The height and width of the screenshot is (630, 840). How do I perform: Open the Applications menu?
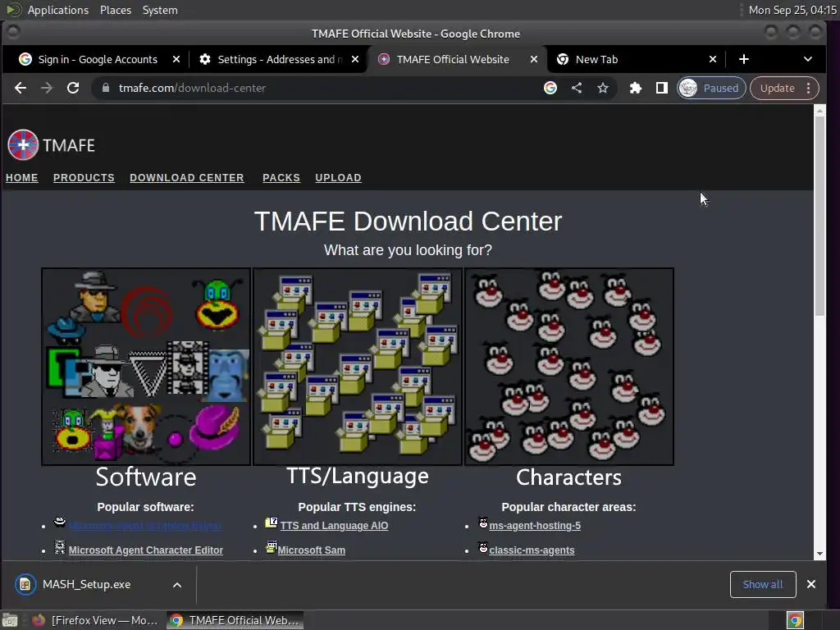58,10
